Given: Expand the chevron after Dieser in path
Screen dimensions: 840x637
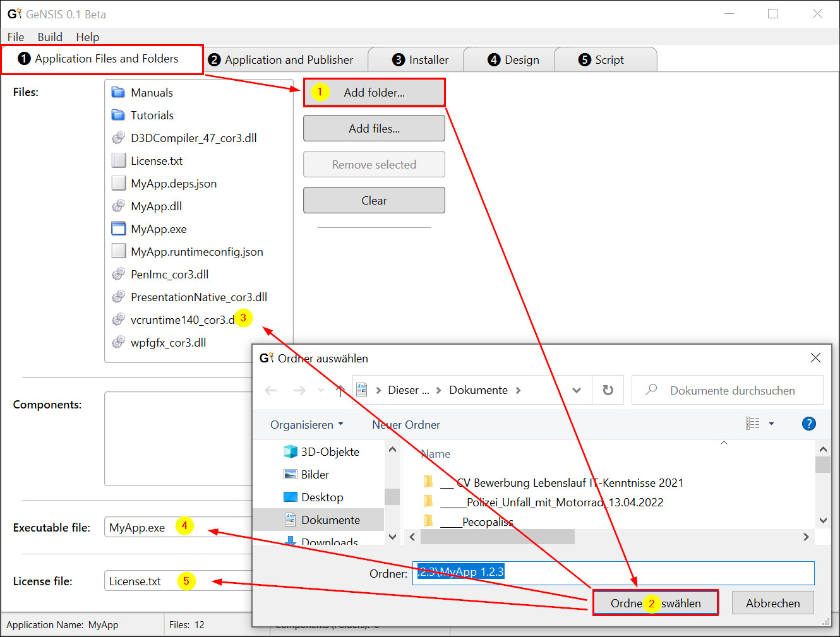Looking at the screenshot, I should [x=439, y=390].
